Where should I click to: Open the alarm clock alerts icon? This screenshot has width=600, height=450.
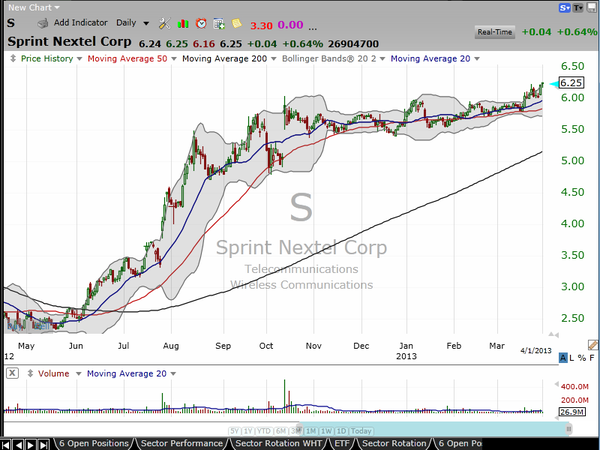201,24
